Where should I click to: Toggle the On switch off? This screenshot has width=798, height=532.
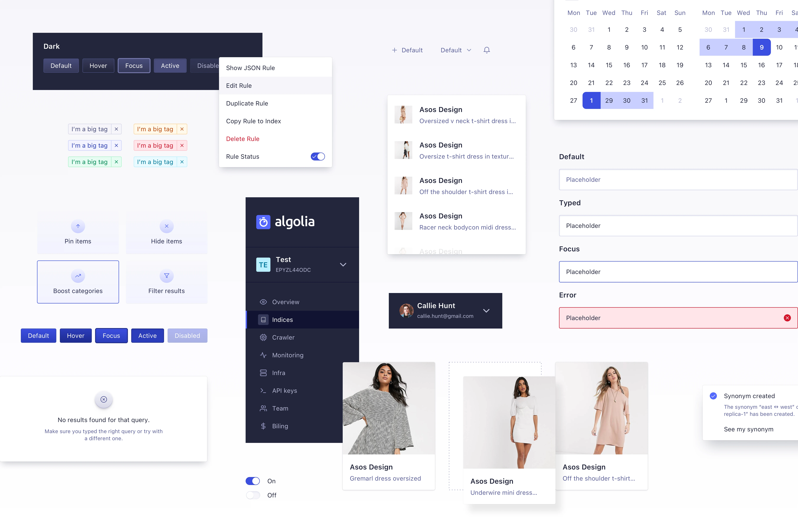point(254,481)
